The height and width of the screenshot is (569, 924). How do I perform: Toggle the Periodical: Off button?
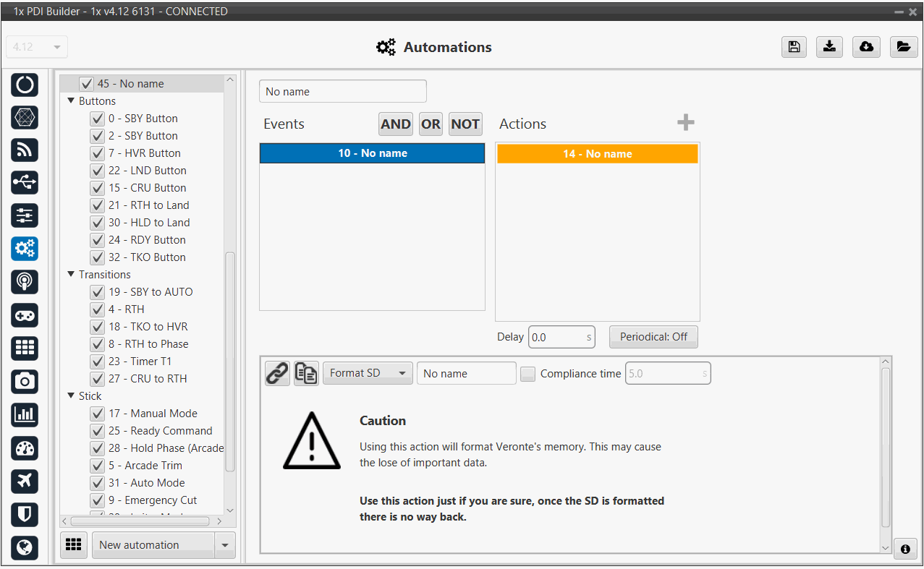653,337
